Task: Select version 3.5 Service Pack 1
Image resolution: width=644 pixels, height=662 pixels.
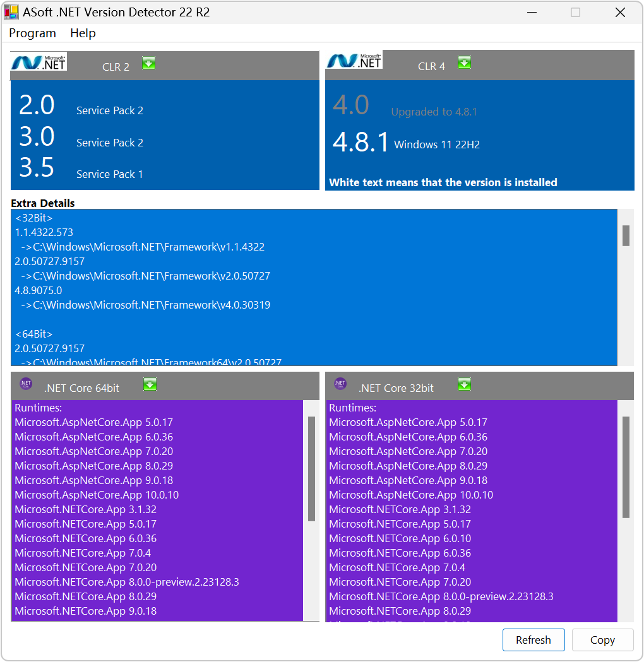Action: point(81,168)
